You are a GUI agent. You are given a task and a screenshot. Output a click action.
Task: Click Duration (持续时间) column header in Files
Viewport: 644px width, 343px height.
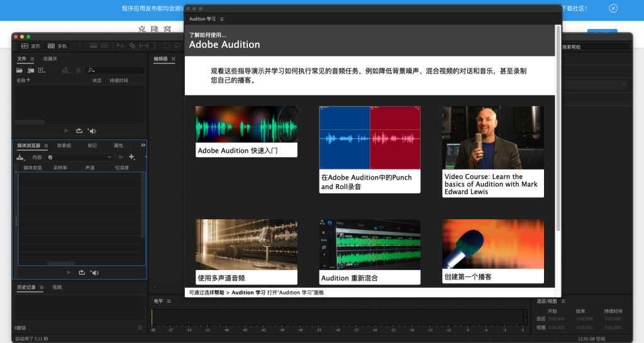119,80
